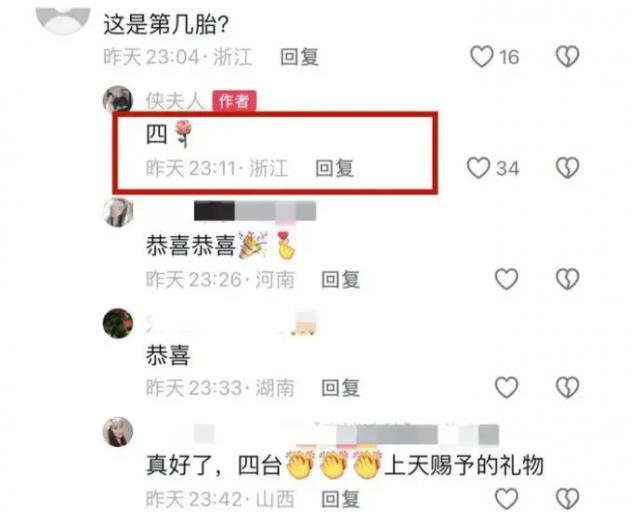Dislike the 这是第几胎 comment

[x=567, y=57]
